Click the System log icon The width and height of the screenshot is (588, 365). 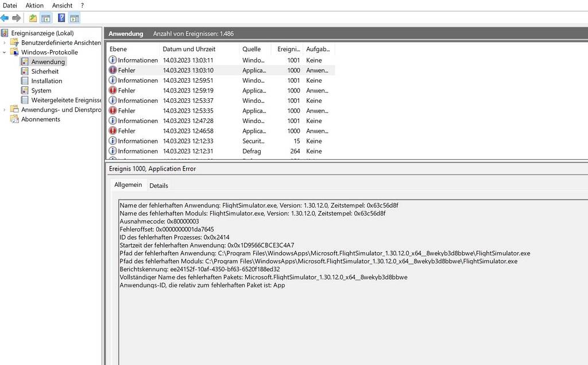click(25, 90)
